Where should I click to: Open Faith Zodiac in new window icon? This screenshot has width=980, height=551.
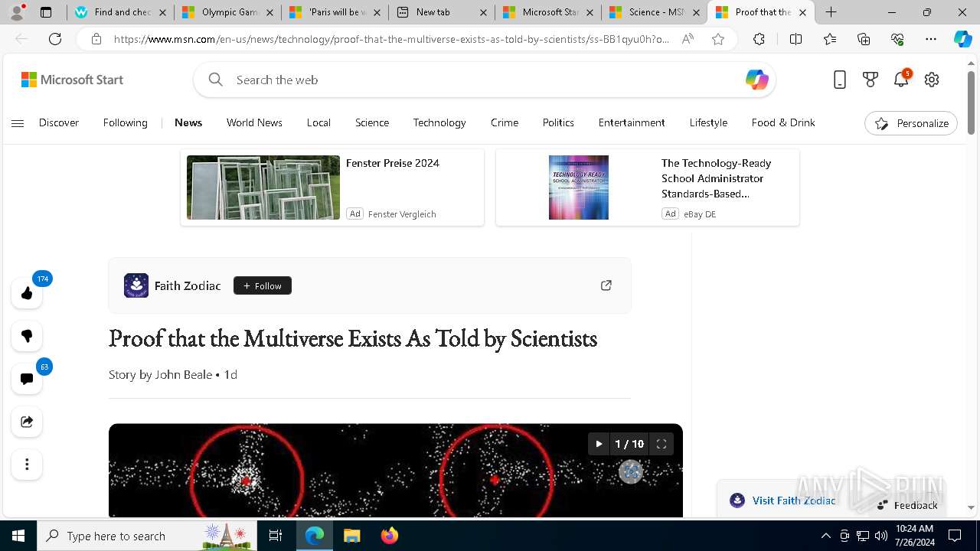606,285
